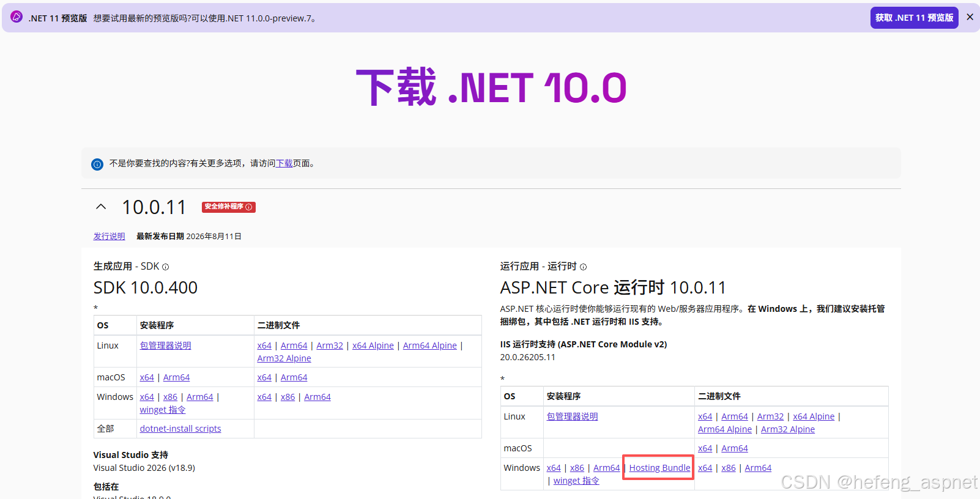Download the Hosting Bundle for Windows
980x499 pixels.
tap(659, 468)
